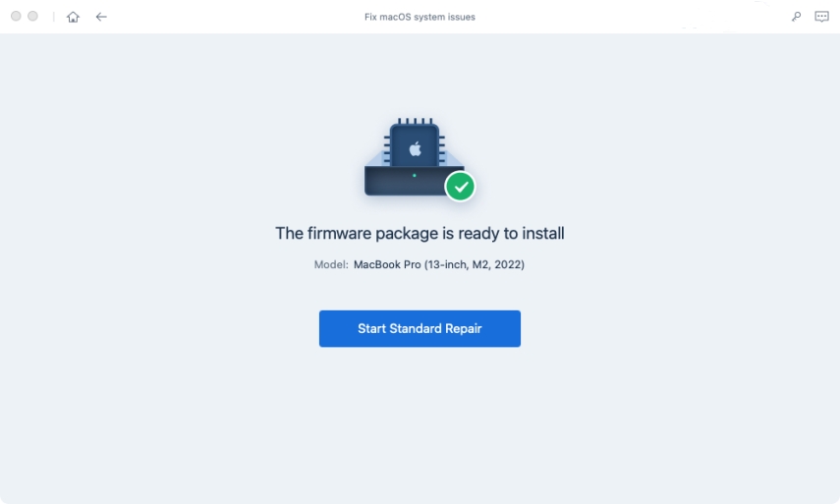Viewport: 840px width, 504px height.
Task: Click the back arrow icon
Action: tap(101, 17)
